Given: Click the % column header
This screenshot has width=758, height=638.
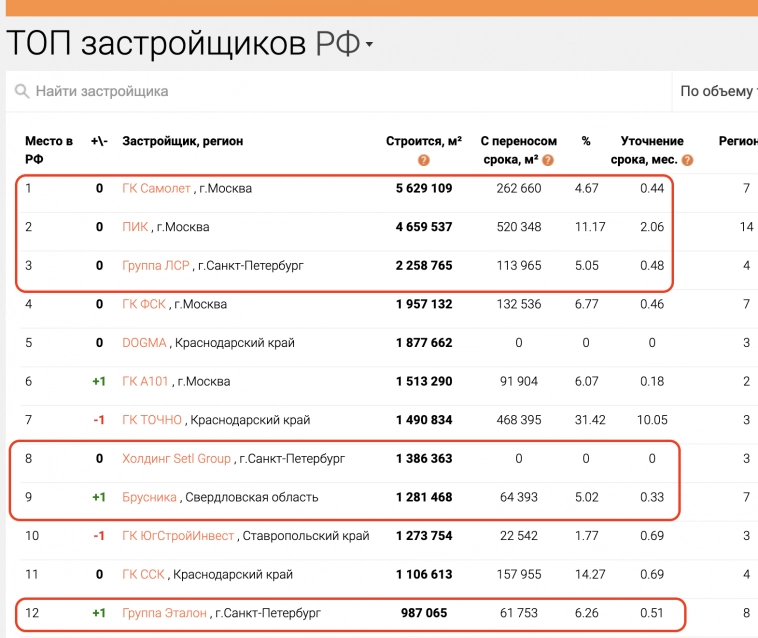Looking at the screenshot, I should pyautogui.click(x=586, y=141).
